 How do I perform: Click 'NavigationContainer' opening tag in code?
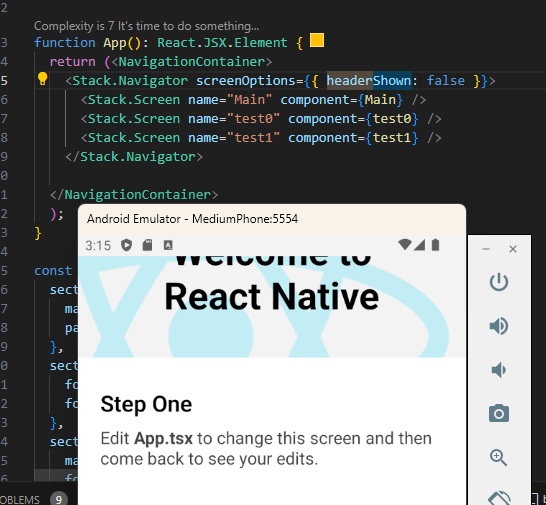192,62
